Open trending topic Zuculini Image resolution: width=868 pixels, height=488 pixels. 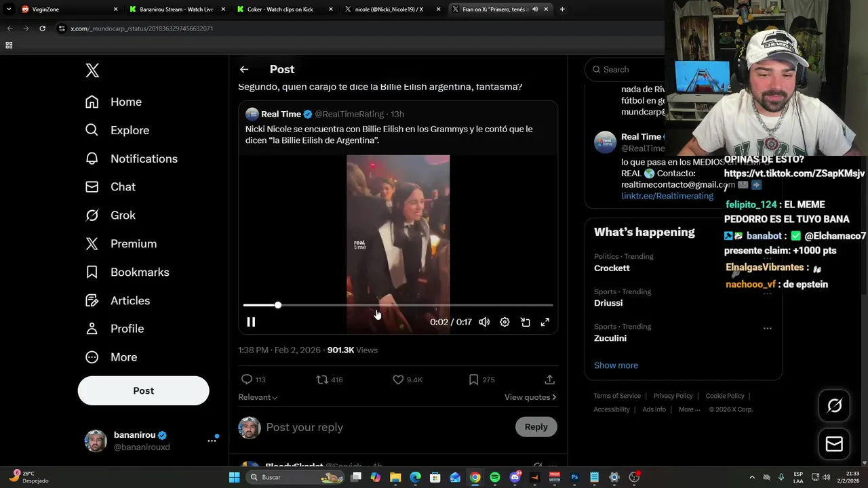click(610, 338)
